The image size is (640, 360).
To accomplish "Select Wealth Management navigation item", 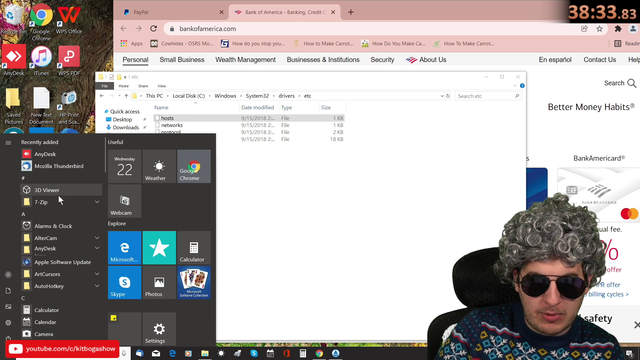I will (245, 60).
